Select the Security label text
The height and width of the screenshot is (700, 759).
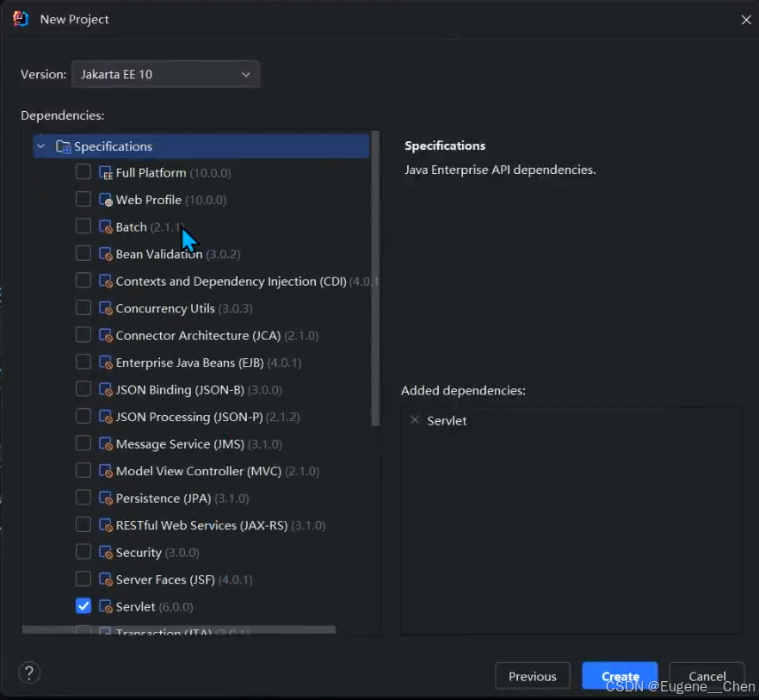click(139, 553)
